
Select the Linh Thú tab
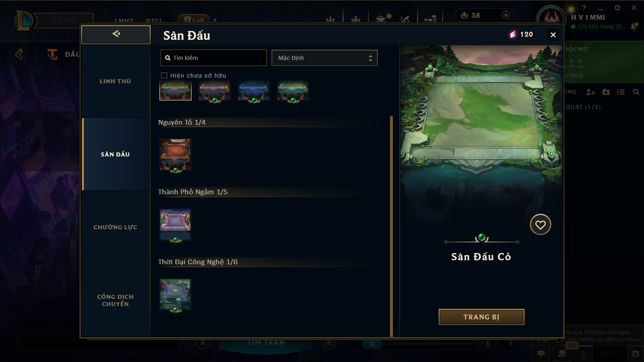click(x=116, y=81)
